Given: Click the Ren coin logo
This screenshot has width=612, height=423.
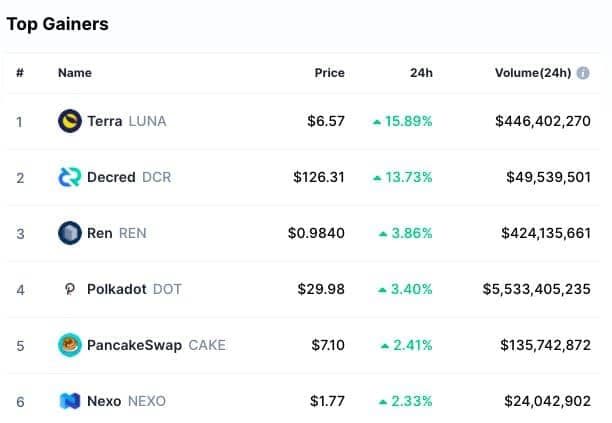Looking at the screenshot, I should pyautogui.click(x=70, y=233).
